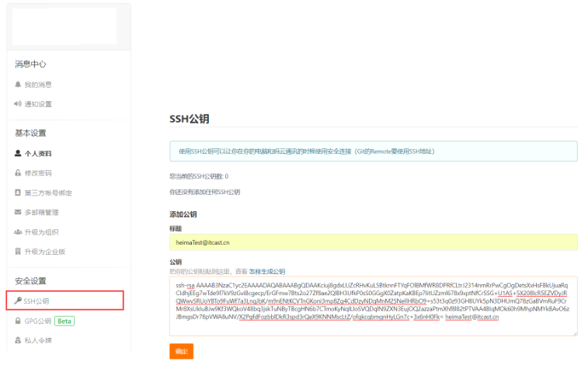This screenshot has height=365, width=588.
Task: Click the 消息中心 section heading
Action: point(30,64)
